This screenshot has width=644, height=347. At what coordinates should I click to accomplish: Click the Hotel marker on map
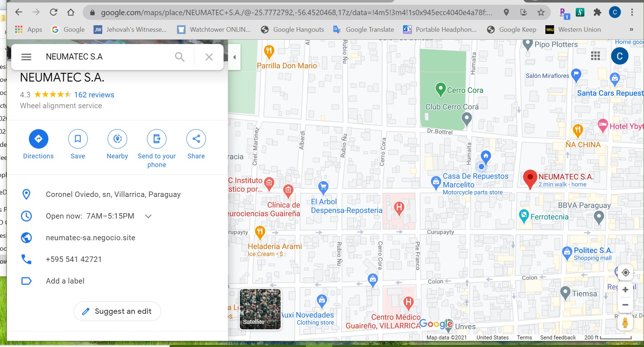point(602,125)
